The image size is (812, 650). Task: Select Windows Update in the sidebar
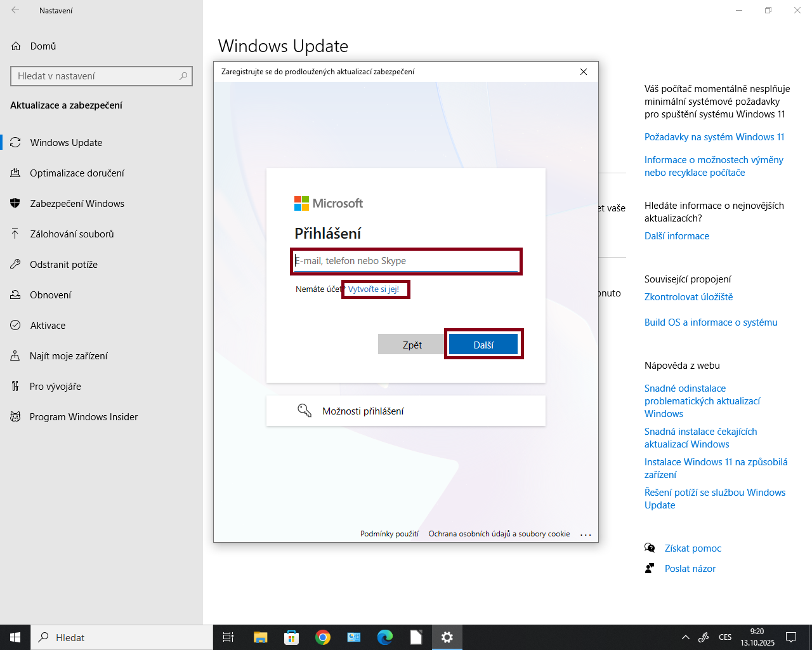pyautogui.click(x=101, y=143)
